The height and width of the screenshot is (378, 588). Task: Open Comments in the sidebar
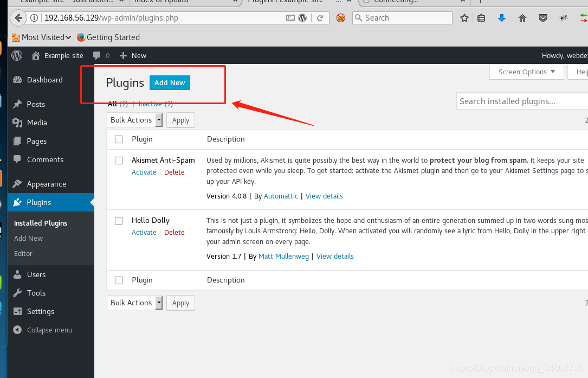pos(50,159)
